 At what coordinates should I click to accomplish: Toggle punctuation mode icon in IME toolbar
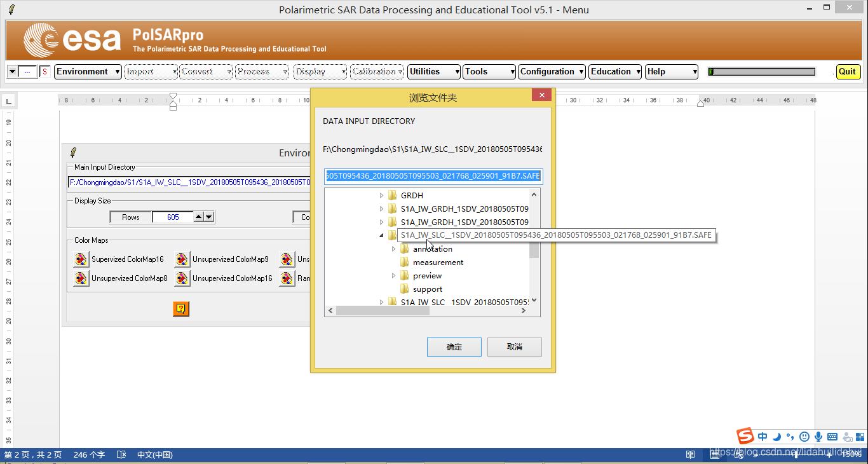(x=790, y=437)
